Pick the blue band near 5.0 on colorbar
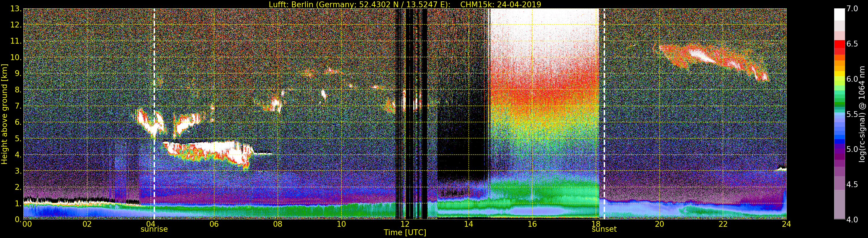This screenshot has width=868, height=238. tap(839, 142)
